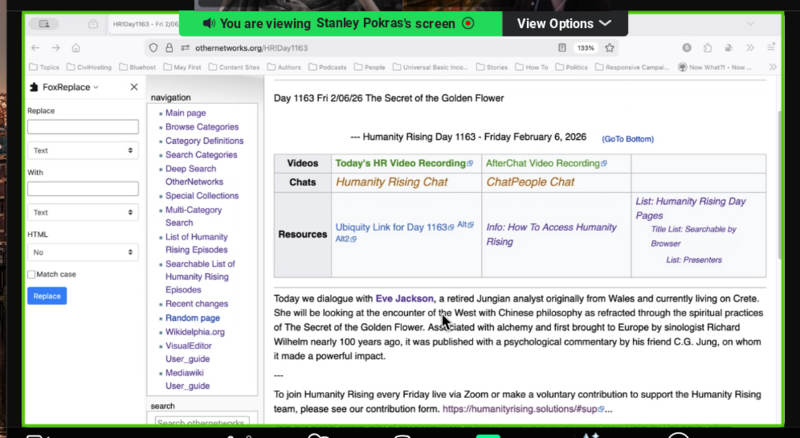Open the CiviHosting bookmarks folder
Viewport: 800px width, 438px height.
pos(89,67)
